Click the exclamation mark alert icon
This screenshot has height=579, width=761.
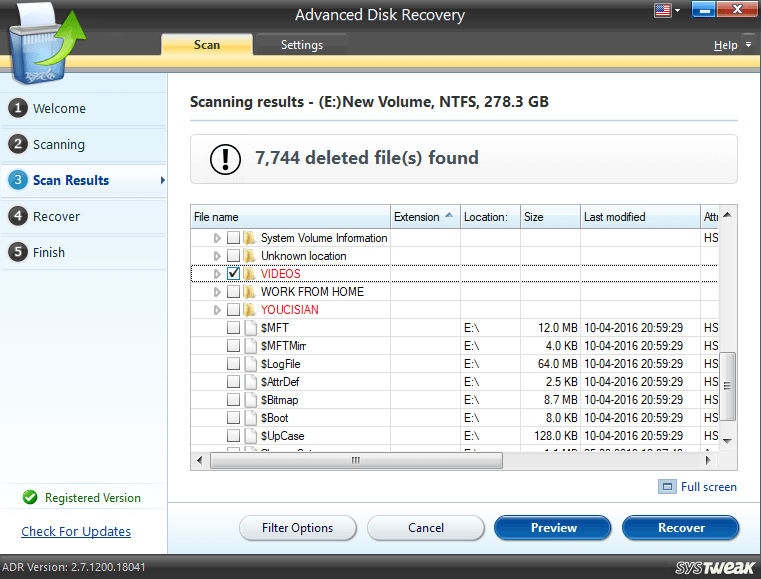225,158
